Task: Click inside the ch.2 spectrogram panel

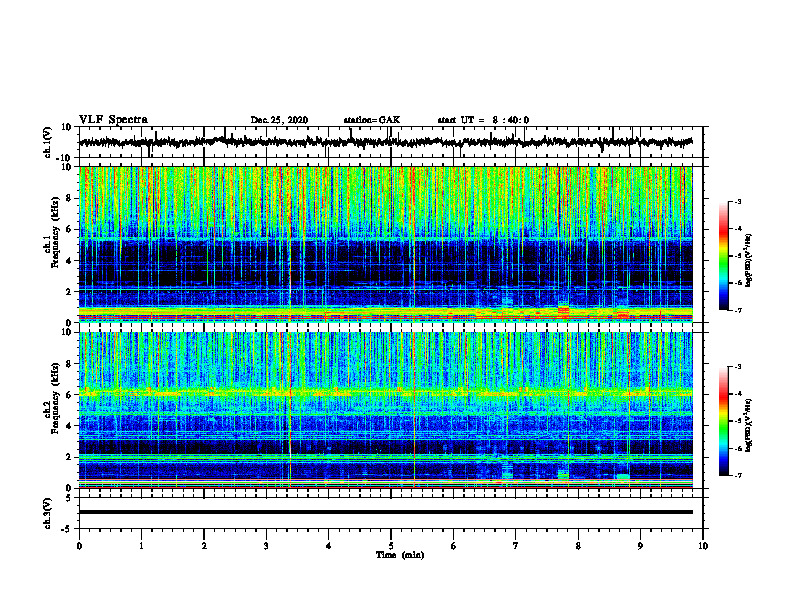Action: (386, 410)
